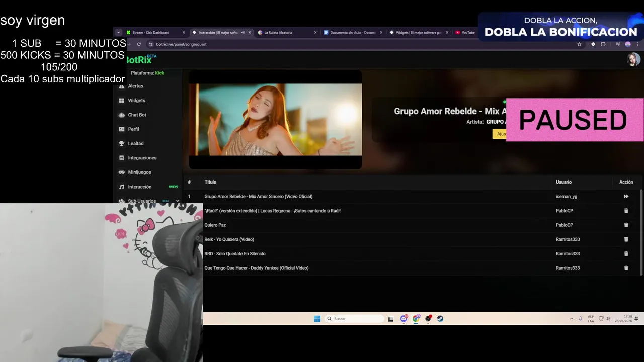This screenshot has width=644, height=362.
Task: Open the browser media control icon
Action: click(x=618, y=44)
